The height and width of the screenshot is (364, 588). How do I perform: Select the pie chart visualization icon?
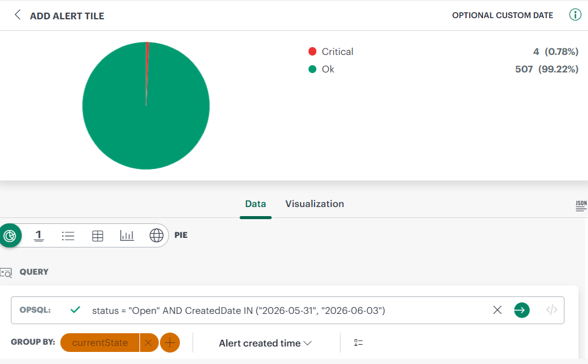10,235
